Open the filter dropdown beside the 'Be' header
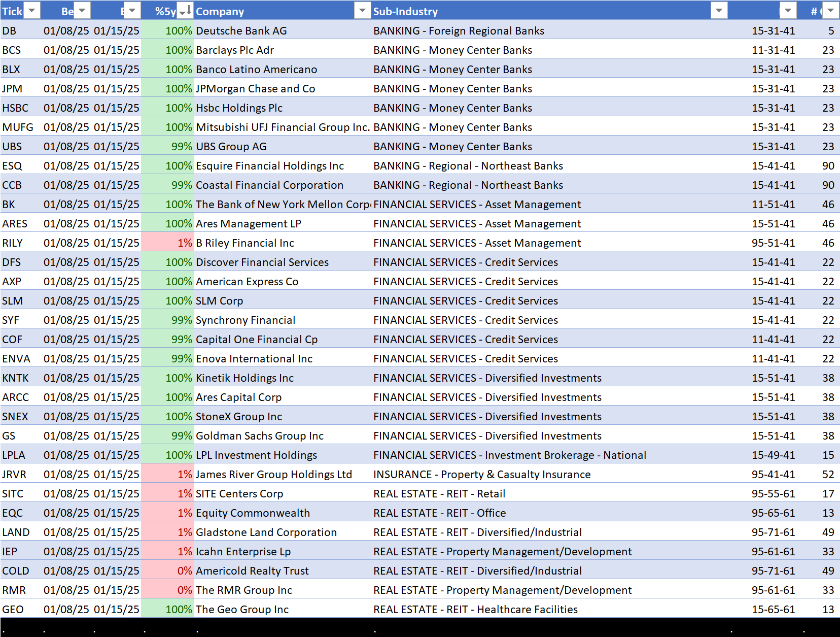Screen dimensions: 840x637 [x=82, y=11]
